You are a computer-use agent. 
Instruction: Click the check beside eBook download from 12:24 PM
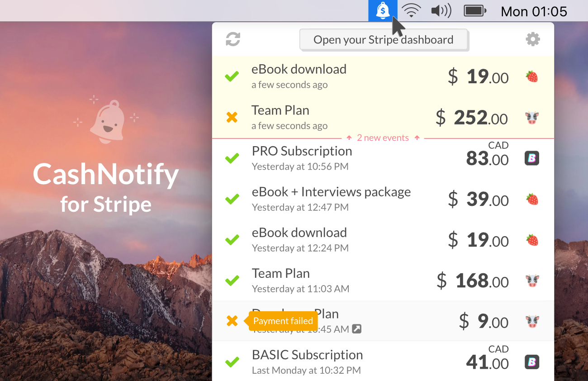pyautogui.click(x=232, y=240)
